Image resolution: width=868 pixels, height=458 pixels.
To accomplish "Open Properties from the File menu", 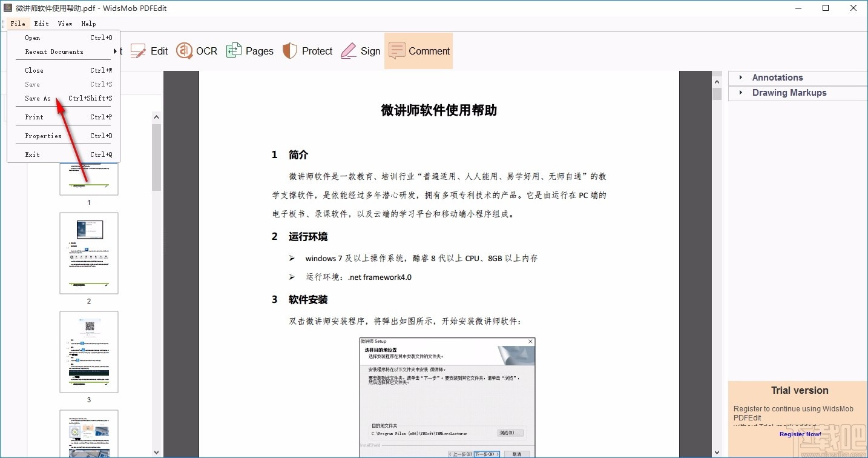I will tap(42, 136).
